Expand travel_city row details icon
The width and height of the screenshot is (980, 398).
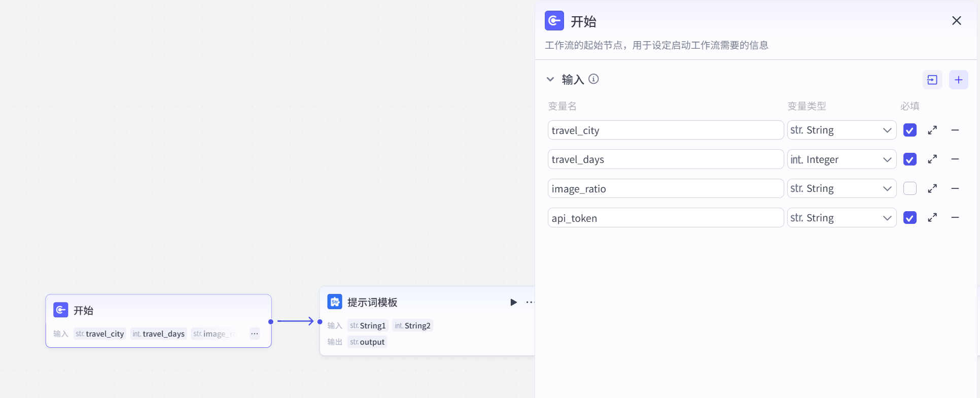click(x=932, y=130)
